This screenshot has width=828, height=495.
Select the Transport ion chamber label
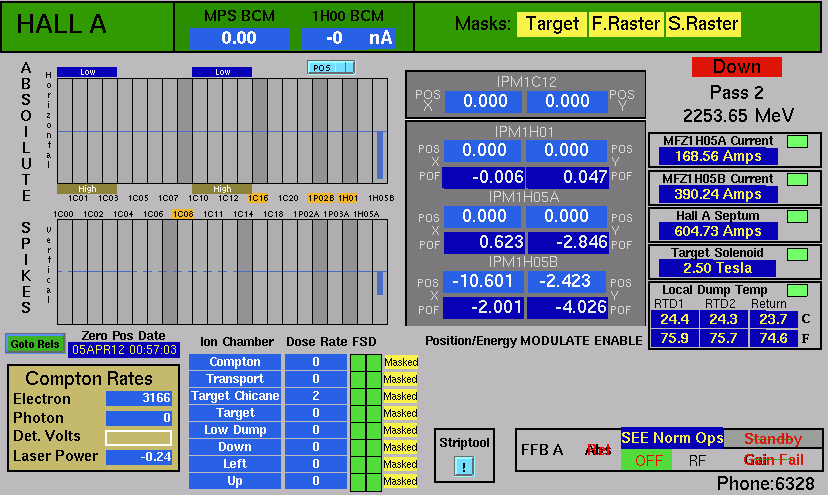235,379
